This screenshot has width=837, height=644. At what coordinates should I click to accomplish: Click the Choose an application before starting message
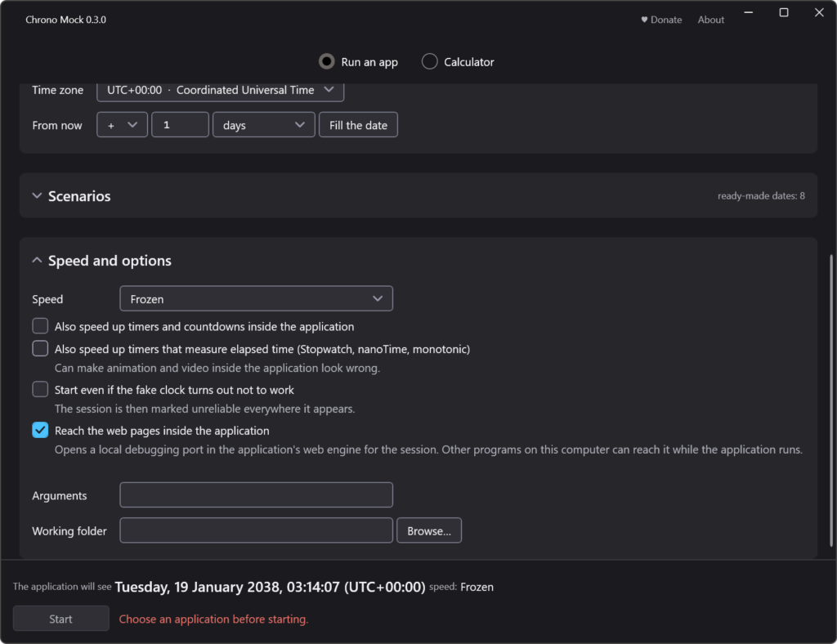point(213,619)
